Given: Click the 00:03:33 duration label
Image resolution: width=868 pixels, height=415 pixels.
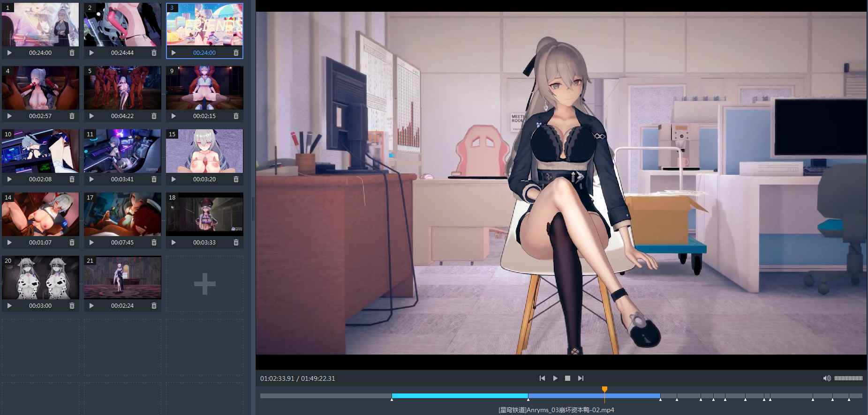Looking at the screenshot, I should coord(204,243).
